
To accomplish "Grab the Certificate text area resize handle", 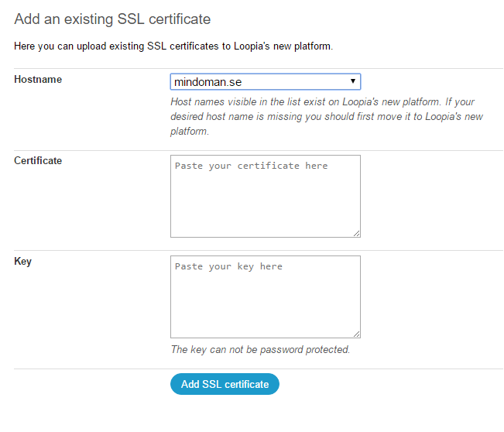I will click(356, 234).
